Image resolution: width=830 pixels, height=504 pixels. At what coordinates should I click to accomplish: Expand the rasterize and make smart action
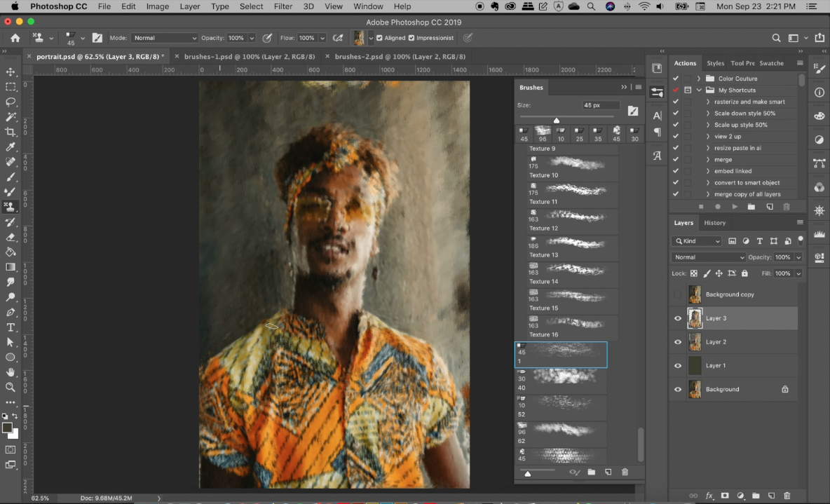click(708, 102)
